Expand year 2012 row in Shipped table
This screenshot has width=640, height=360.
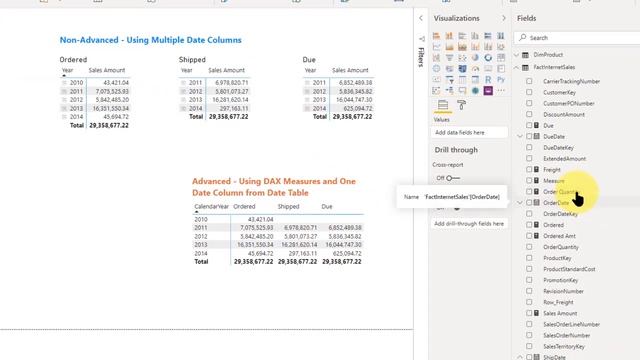[183, 91]
